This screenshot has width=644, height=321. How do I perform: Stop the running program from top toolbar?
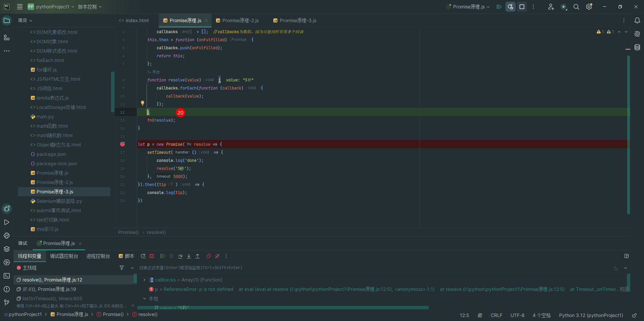[x=522, y=7]
